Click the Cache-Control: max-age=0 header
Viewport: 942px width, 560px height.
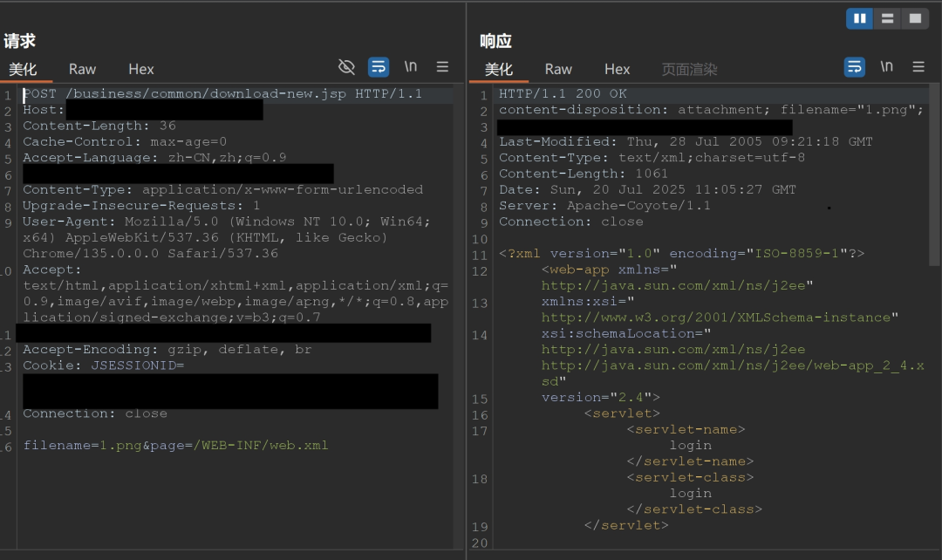tap(125, 142)
